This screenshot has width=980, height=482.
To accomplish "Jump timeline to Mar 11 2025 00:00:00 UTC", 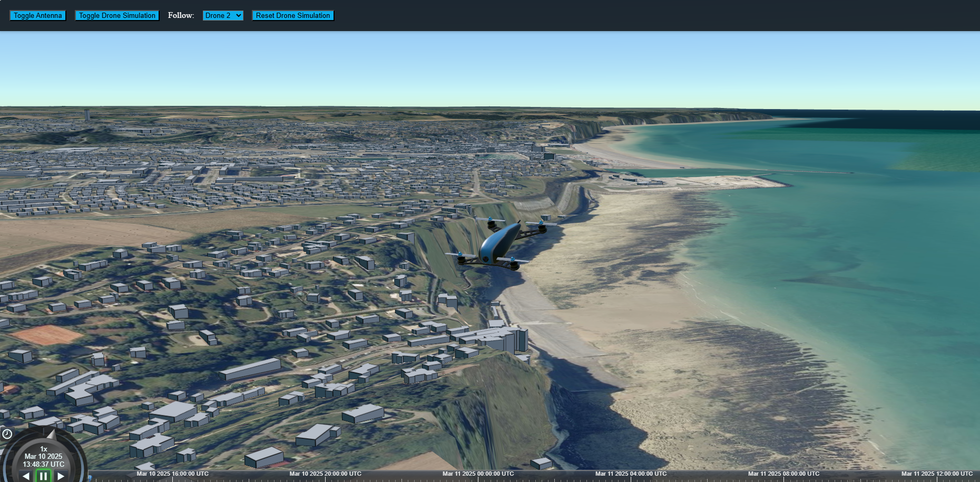I will (x=478, y=474).
